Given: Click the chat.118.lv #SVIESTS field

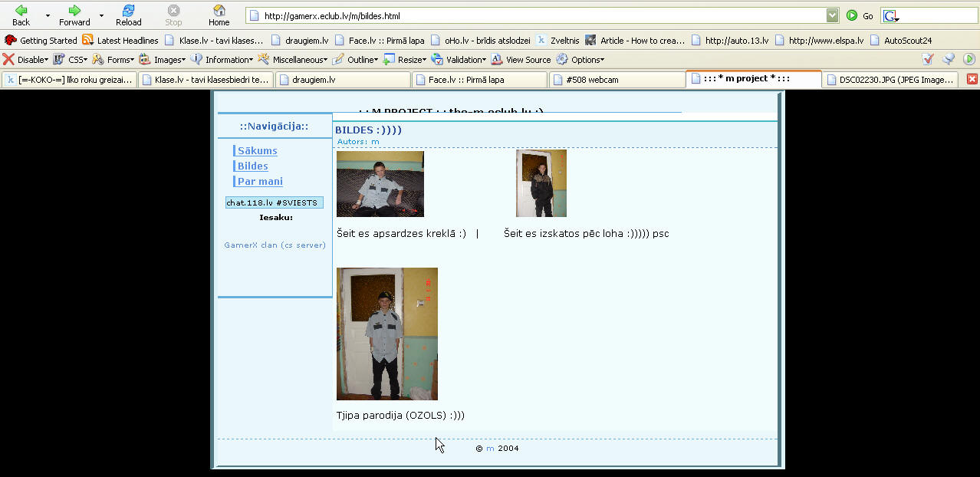Looking at the screenshot, I should click(x=274, y=203).
